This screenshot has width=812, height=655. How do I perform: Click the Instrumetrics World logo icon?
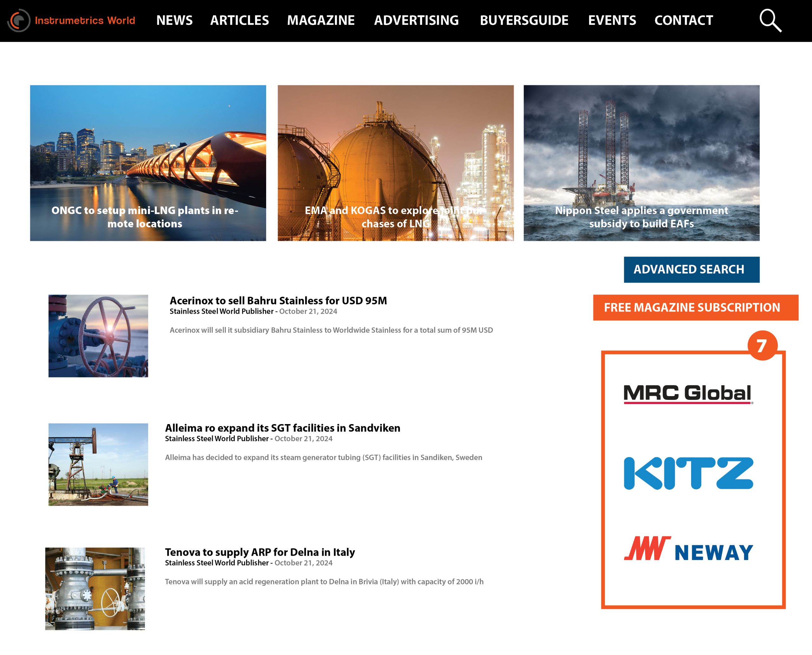point(19,20)
